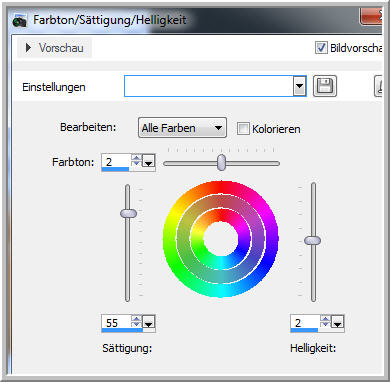Open the Bearbeiten Alle Farben dropdown
Screen dimensions: 390x382
[x=182, y=128]
